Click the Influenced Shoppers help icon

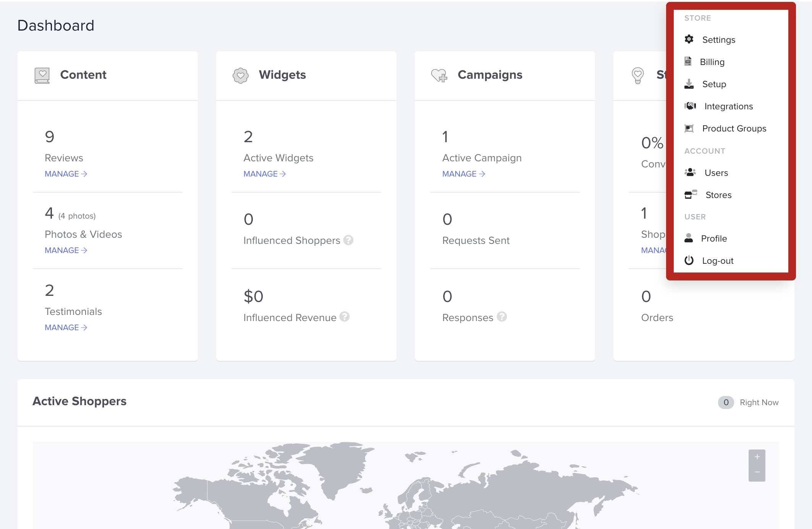tap(348, 240)
